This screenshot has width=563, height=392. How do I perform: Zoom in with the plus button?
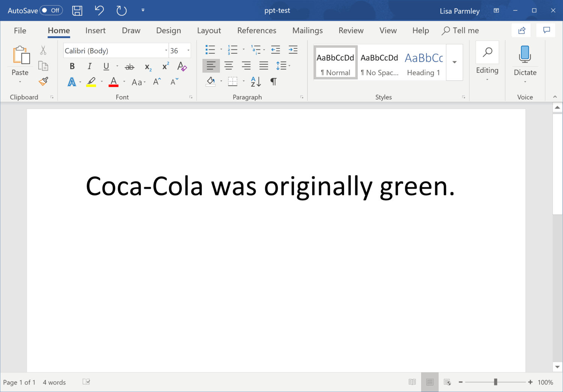(x=530, y=382)
